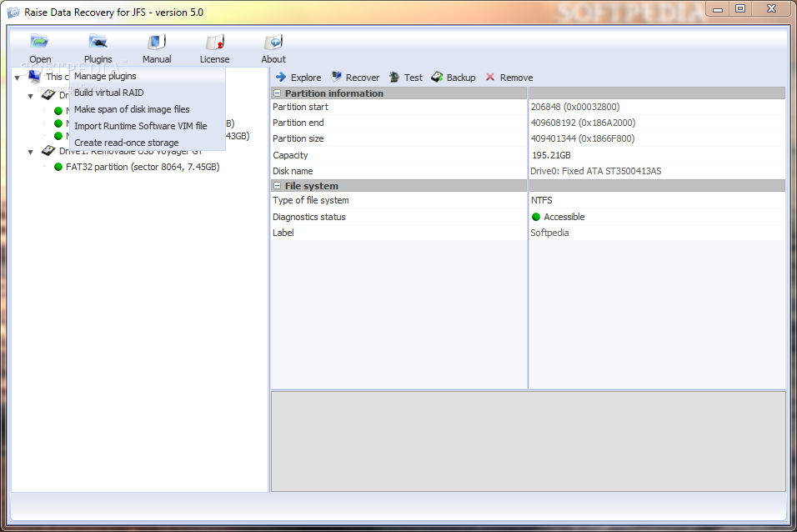Image resolution: width=797 pixels, height=532 pixels.
Task: Click the green status dot of FAT32 partition
Action: [58, 167]
